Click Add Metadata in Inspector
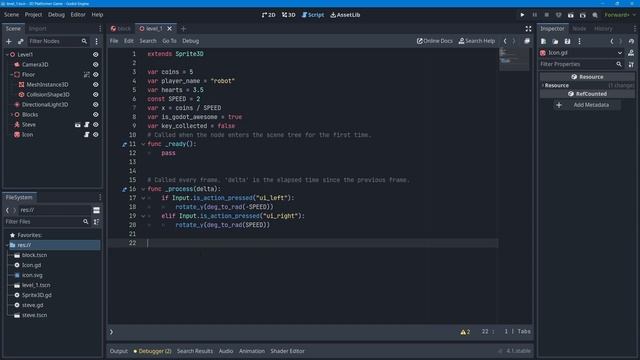 point(587,105)
